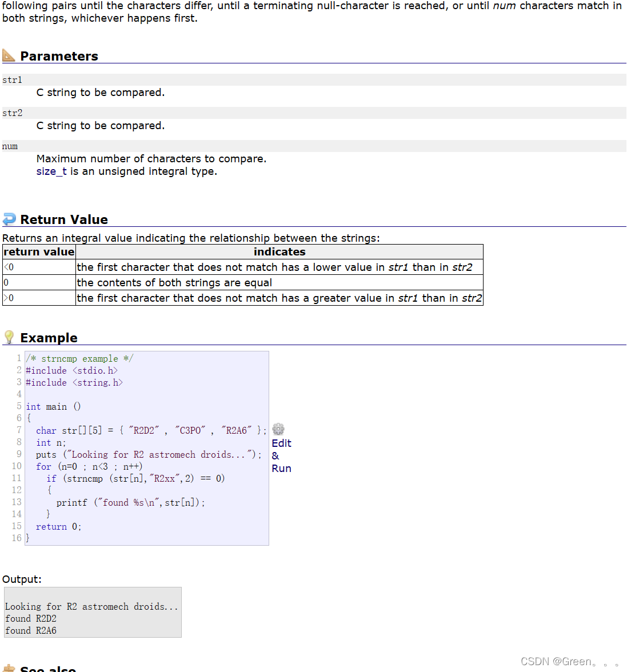
Task: Follow the size_t type link
Action: click(51, 171)
